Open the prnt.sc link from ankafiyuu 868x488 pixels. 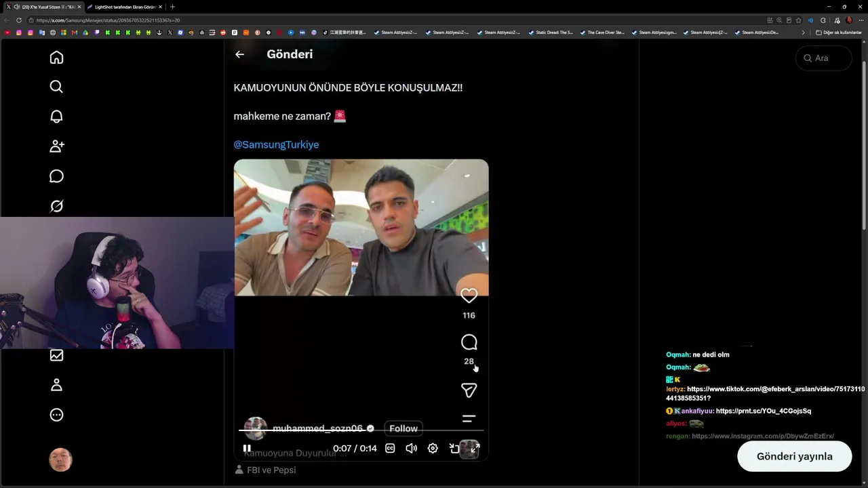coord(763,411)
